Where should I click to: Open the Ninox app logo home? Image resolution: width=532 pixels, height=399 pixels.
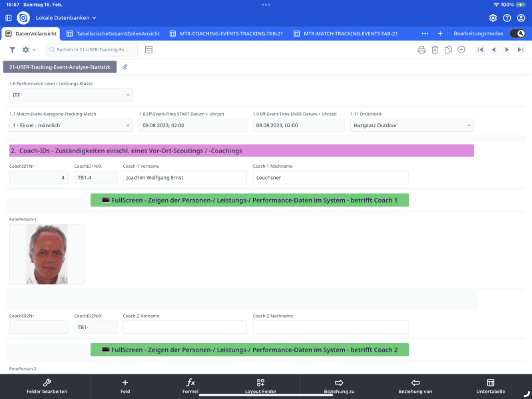(23, 17)
